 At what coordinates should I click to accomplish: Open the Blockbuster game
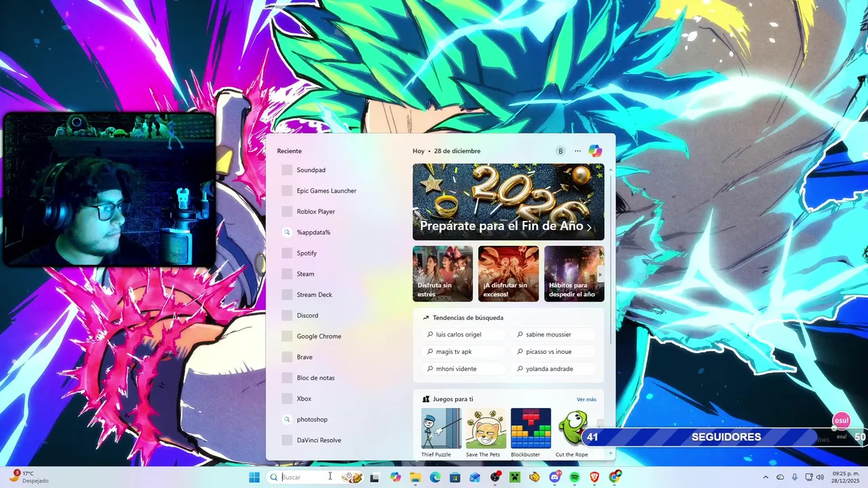tap(530, 432)
